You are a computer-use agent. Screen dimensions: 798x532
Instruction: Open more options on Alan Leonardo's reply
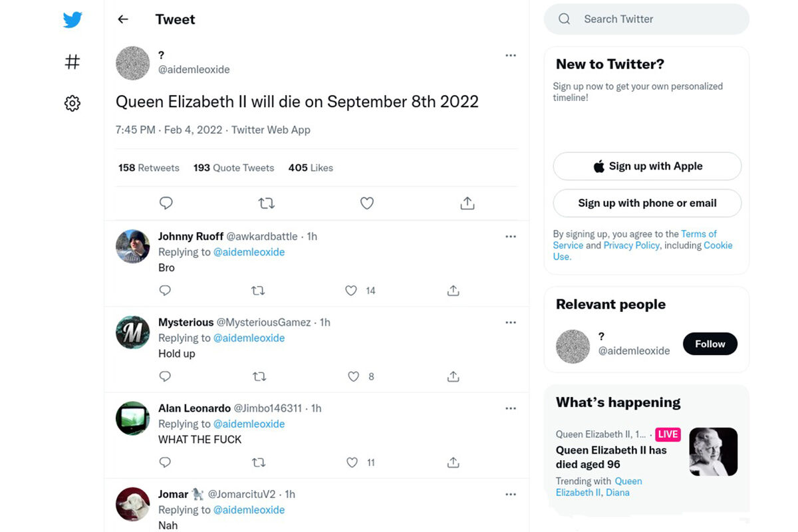click(511, 408)
